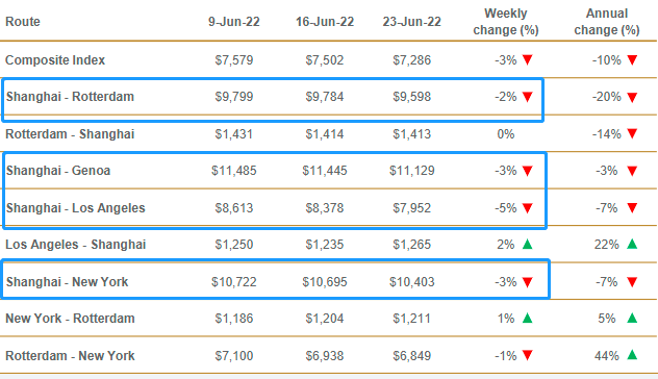
Task: Click the red arrow next to Rotterdam - New York -1%
Action: [x=527, y=356]
